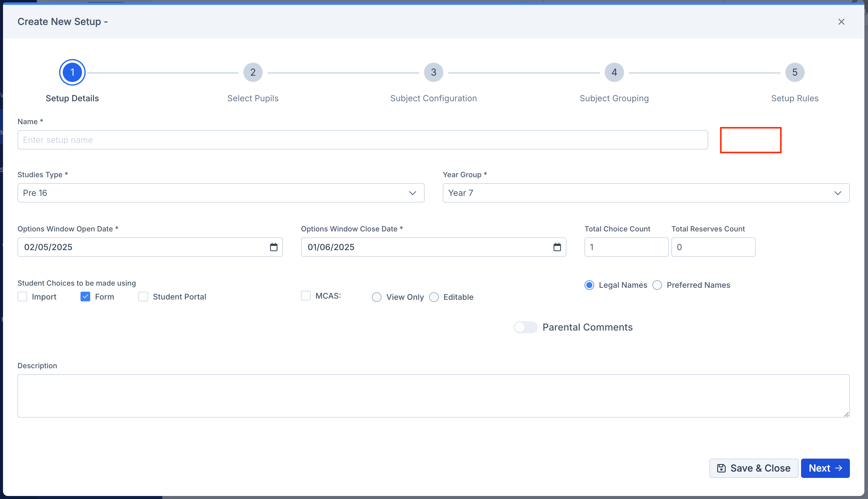Click step 5 circle for Setup Rules
The height and width of the screenshot is (499, 868).
[x=795, y=72]
